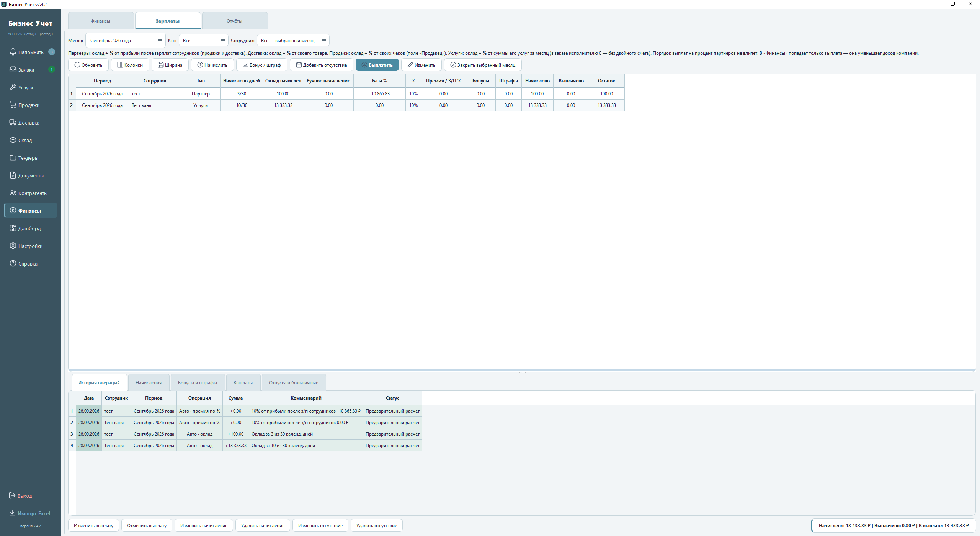The width and height of the screenshot is (980, 536).
Task: Open the Настройки gear icon
Action: [x=13, y=246]
